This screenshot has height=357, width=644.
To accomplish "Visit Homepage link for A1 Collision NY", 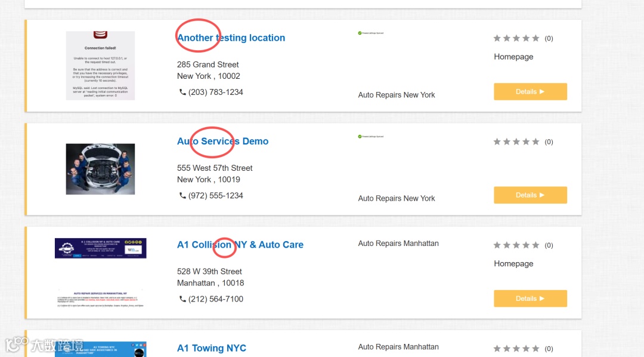I will (513, 263).
